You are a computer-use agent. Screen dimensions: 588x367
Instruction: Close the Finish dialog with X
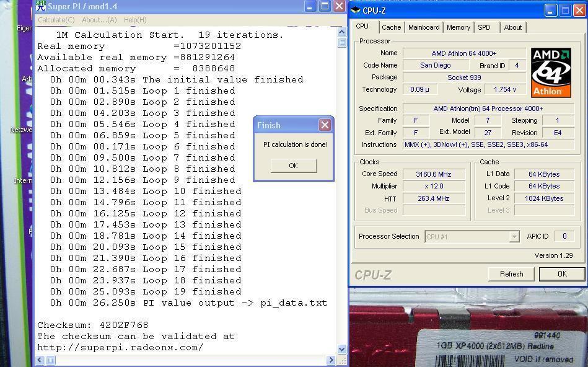[x=325, y=125]
